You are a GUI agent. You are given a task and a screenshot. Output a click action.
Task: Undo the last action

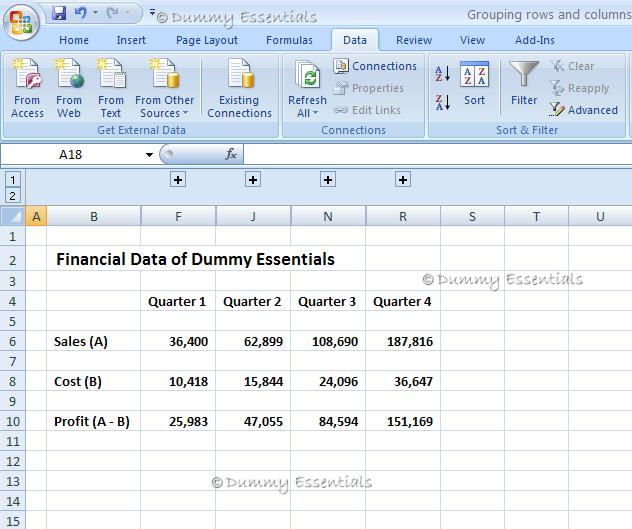coord(81,13)
